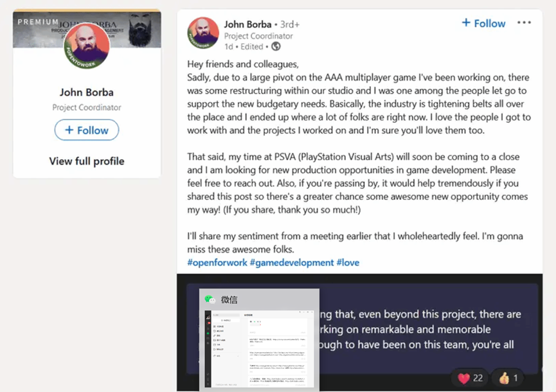Viewport: 556px width, 392px height.
Task: Click the plus icon on the post's Follow
Action: point(466,23)
